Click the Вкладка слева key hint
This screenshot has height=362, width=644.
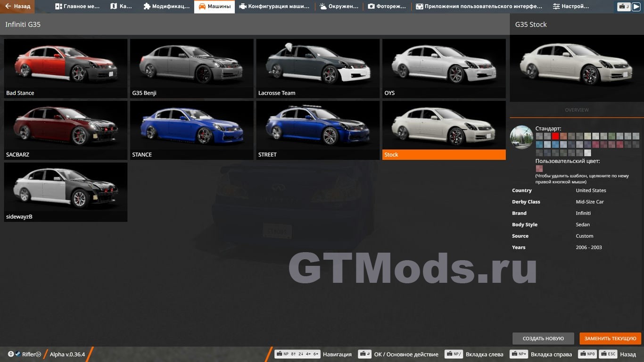click(x=474, y=354)
